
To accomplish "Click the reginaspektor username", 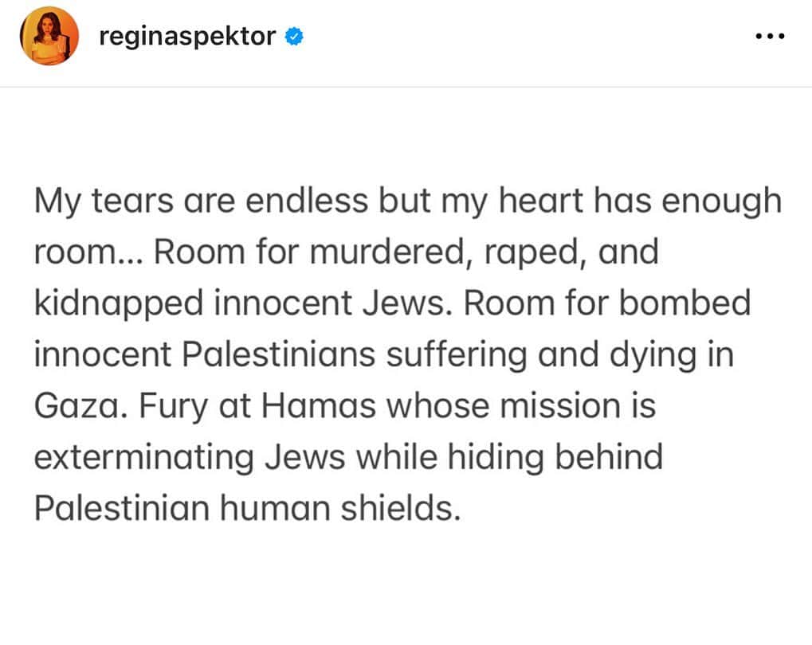I will (x=187, y=37).
